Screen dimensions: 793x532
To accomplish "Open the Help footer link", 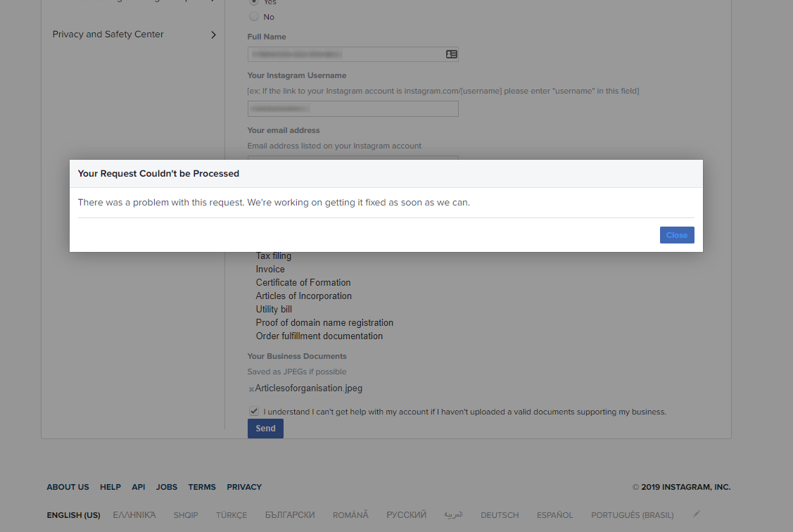I will point(110,487).
